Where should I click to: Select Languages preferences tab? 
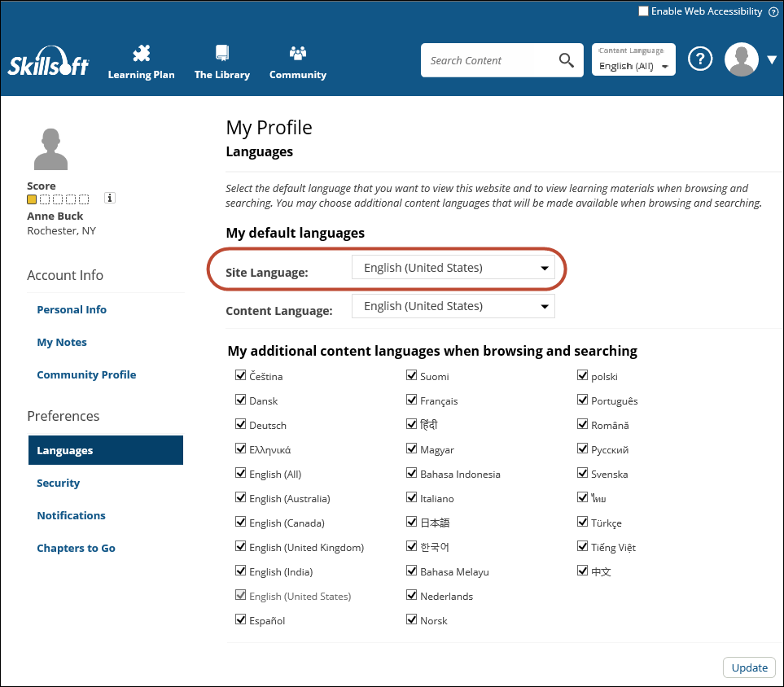106,450
